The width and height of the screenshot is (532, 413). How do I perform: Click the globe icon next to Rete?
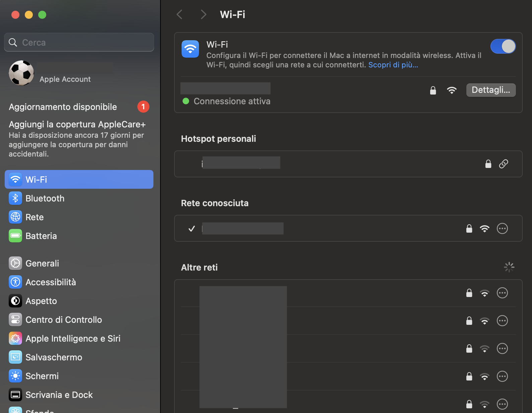(x=15, y=217)
